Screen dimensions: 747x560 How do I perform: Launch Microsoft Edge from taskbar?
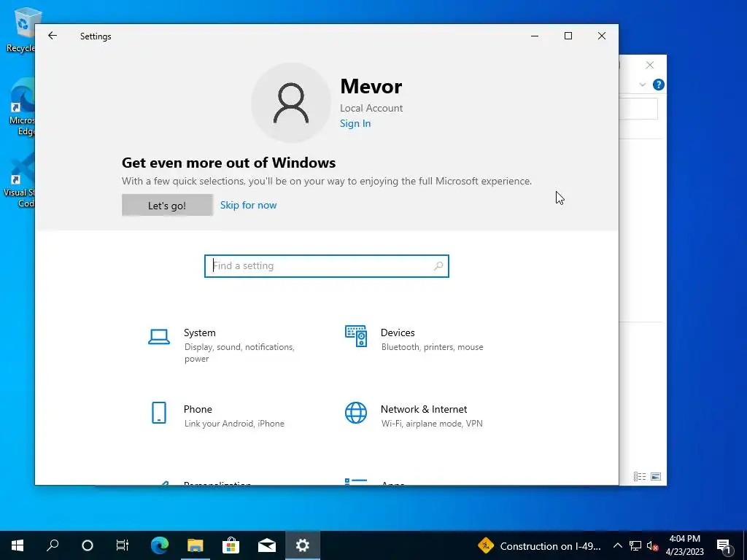[160, 545]
